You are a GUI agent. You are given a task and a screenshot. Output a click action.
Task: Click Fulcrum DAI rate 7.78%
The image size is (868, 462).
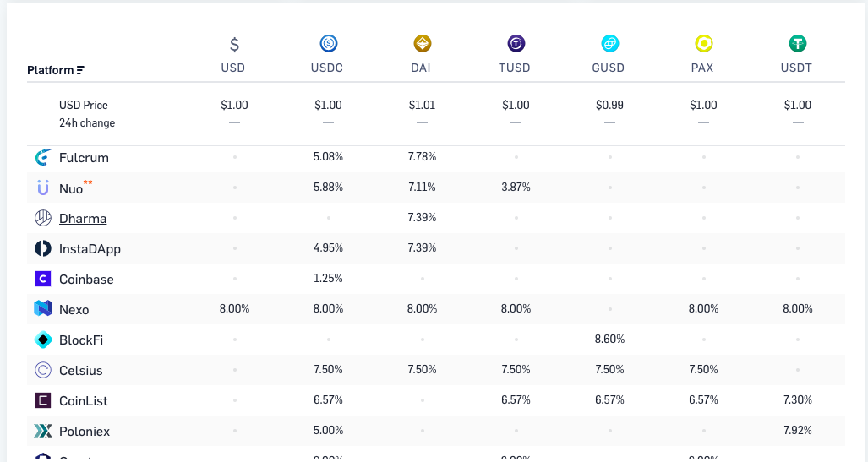coord(423,156)
